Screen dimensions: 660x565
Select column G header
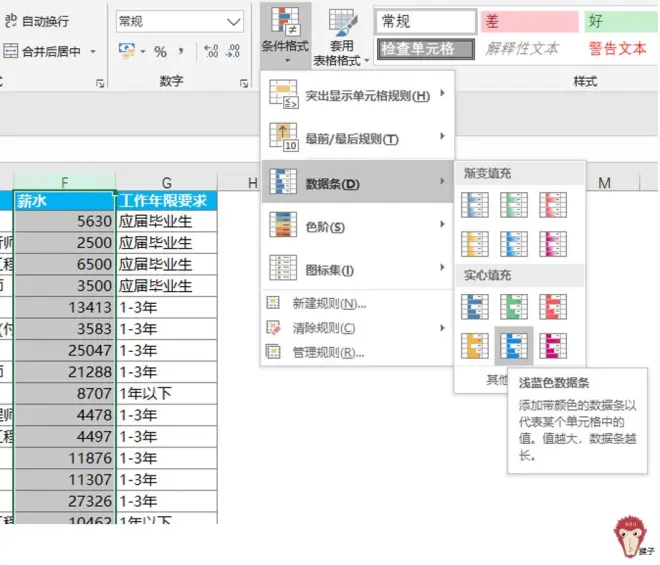(167, 182)
